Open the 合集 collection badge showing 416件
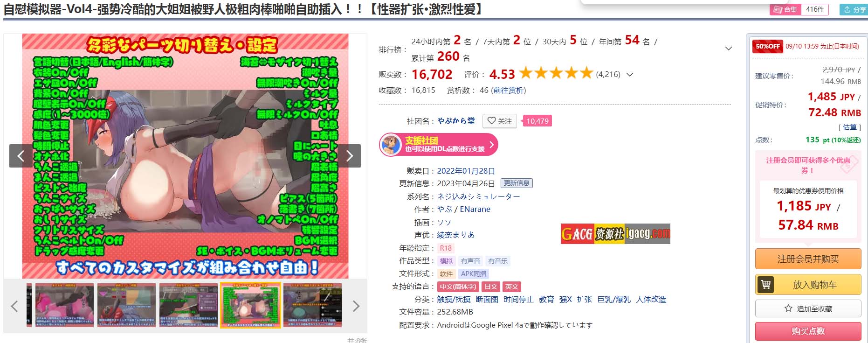868x343 pixels. [x=799, y=9]
